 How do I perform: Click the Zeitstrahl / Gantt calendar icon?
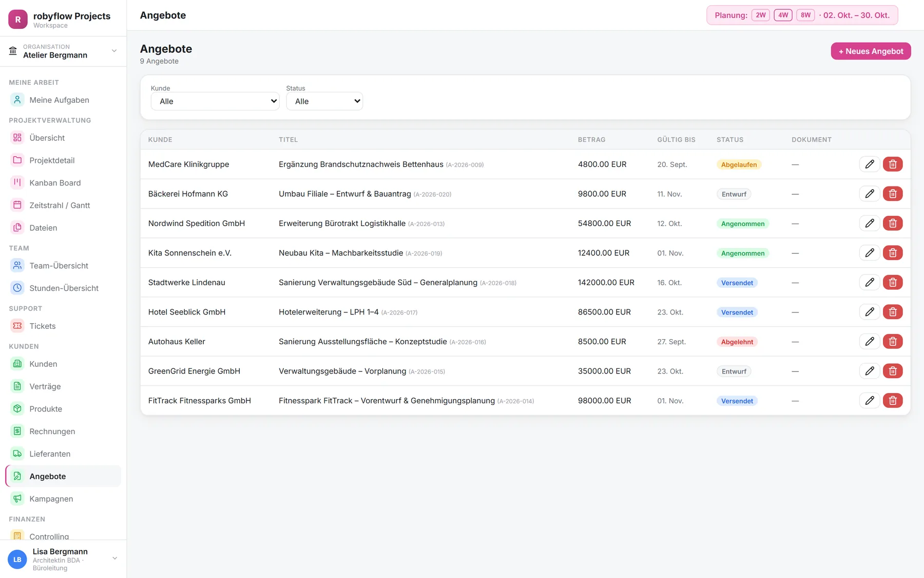coord(17,205)
